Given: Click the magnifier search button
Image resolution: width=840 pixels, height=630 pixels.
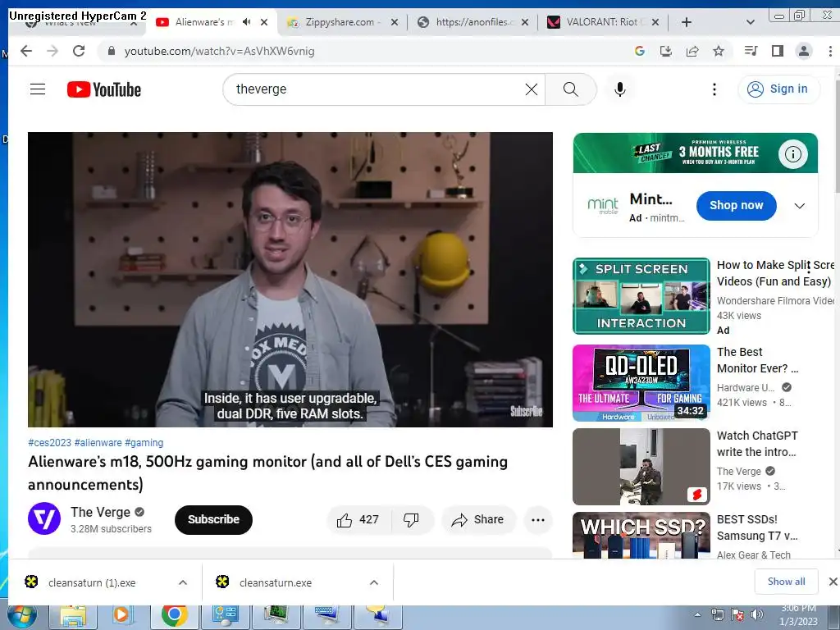Looking at the screenshot, I should coord(571,89).
